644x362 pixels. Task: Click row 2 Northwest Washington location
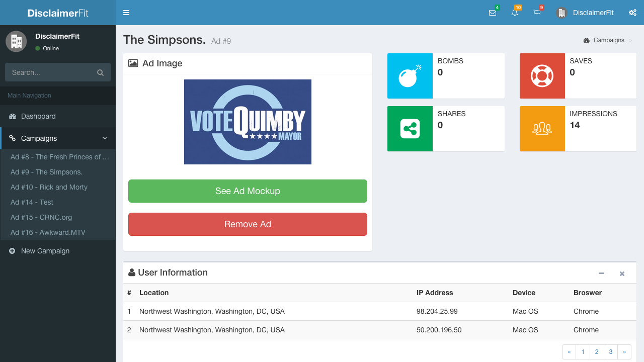tap(212, 330)
